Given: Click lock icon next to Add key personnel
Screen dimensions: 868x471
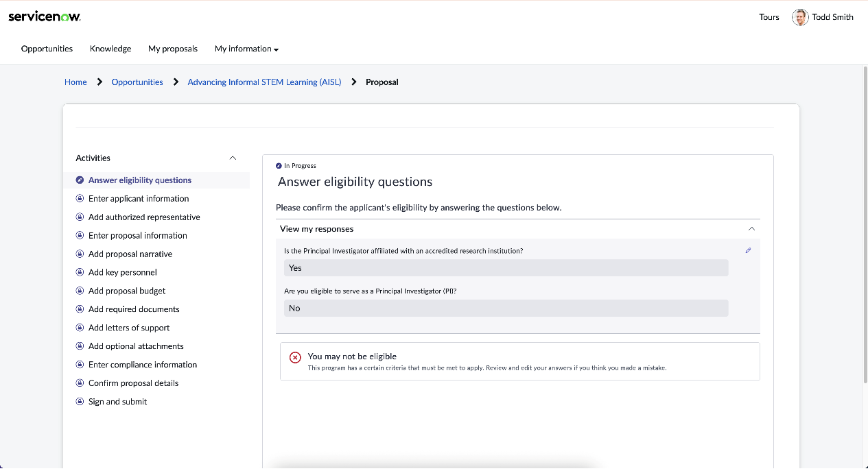Looking at the screenshot, I should click(x=80, y=273).
